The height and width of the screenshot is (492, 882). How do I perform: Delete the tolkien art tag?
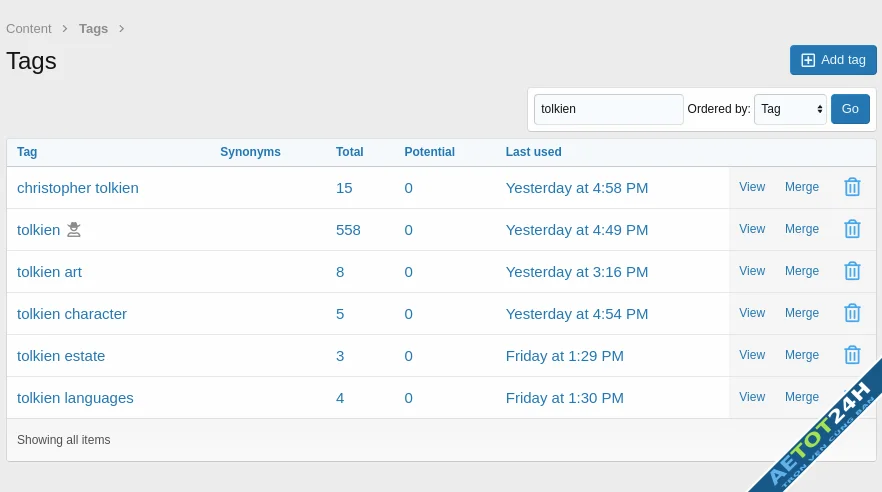pyautogui.click(x=852, y=271)
